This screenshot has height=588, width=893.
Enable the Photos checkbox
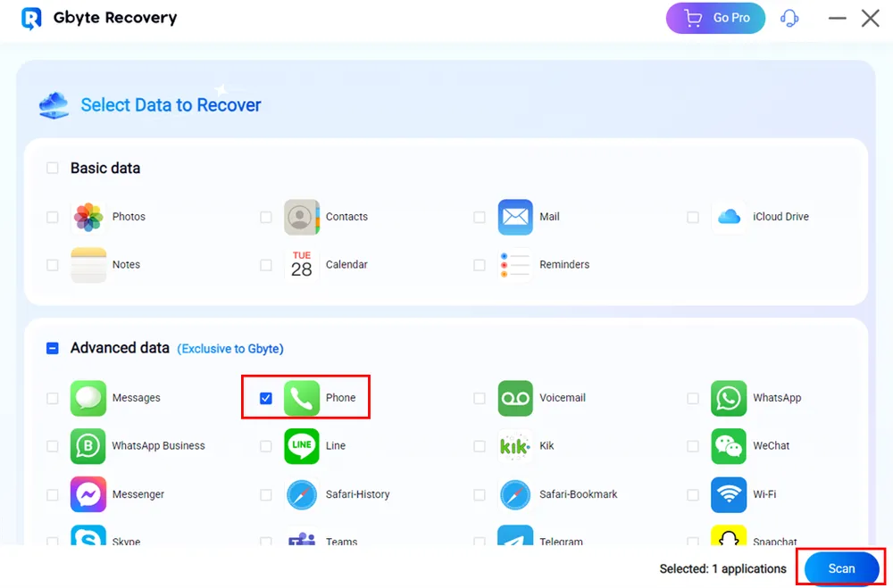click(53, 217)
